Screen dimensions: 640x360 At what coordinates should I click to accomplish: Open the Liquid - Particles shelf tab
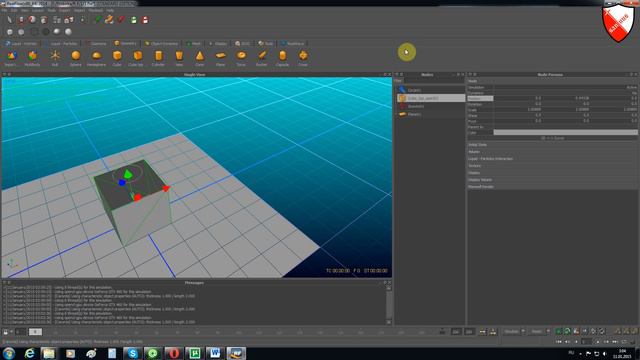(62, 43)
